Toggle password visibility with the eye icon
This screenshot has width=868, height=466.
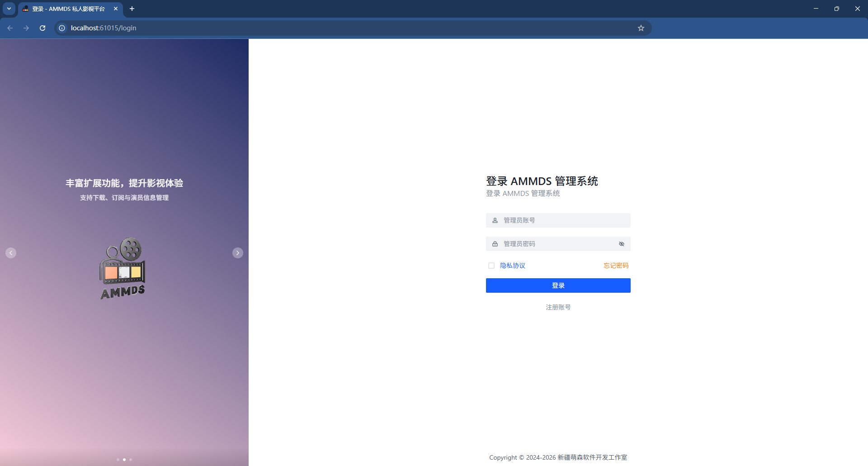click(622, 243)
